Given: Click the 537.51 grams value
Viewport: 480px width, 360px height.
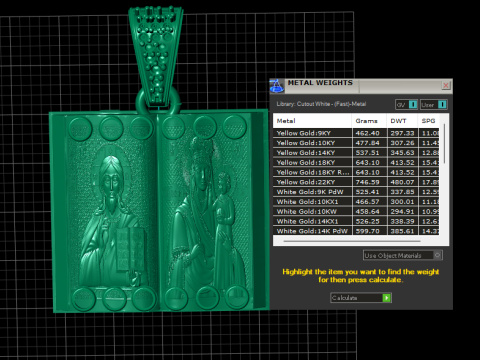Looking at the screenshot, I should tap(367, 153).
